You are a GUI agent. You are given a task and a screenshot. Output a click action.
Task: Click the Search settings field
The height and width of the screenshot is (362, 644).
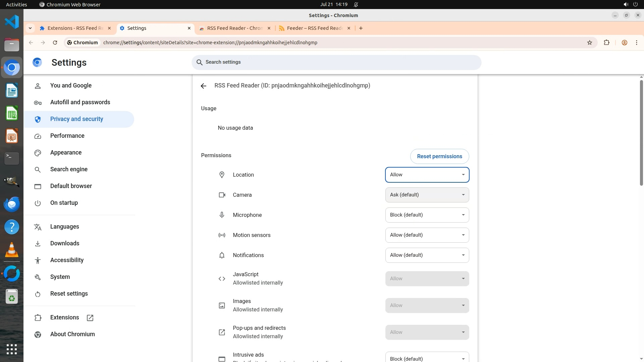[336, 62]
